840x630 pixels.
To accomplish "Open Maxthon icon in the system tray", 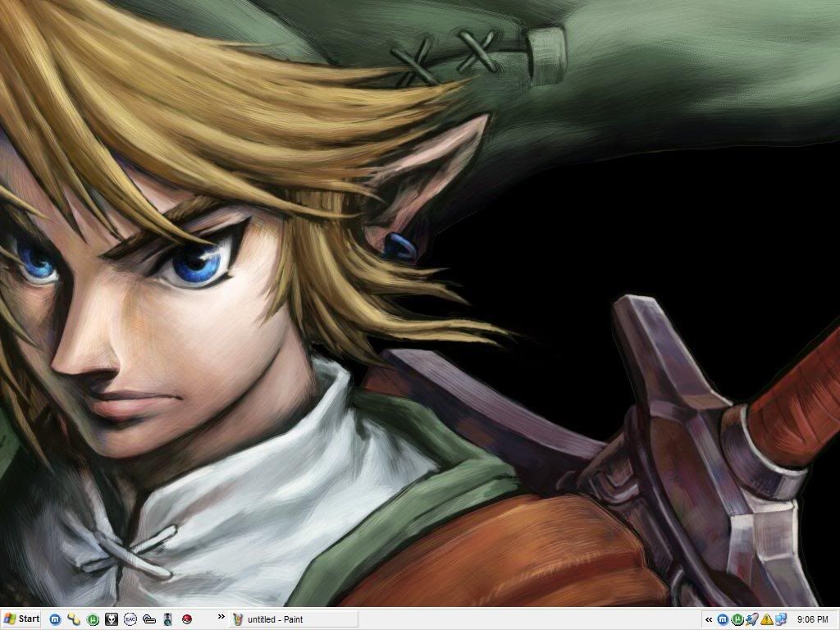I will click(723, 620).
